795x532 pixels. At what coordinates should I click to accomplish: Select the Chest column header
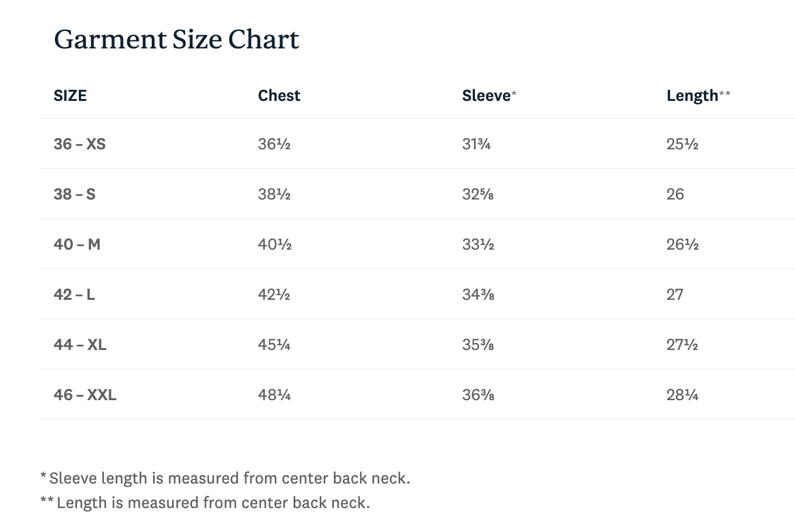[x=279, y=96]
